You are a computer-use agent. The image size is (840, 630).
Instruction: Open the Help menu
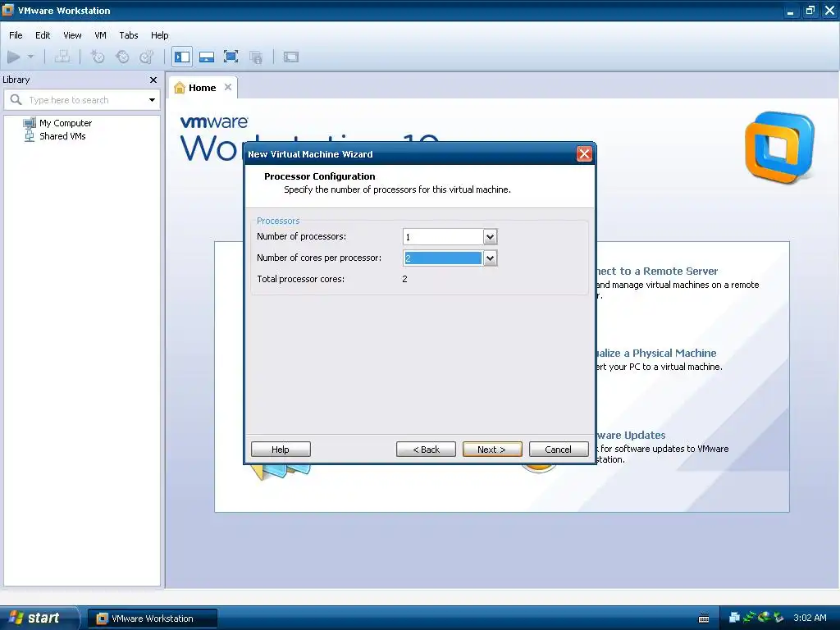(160, 35)
